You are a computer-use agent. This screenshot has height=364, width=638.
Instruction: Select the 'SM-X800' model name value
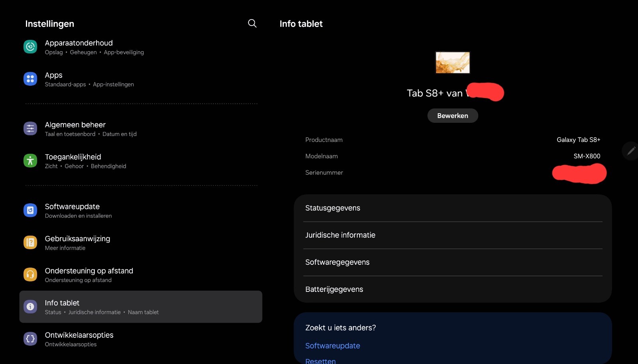[x=587, y=156]
